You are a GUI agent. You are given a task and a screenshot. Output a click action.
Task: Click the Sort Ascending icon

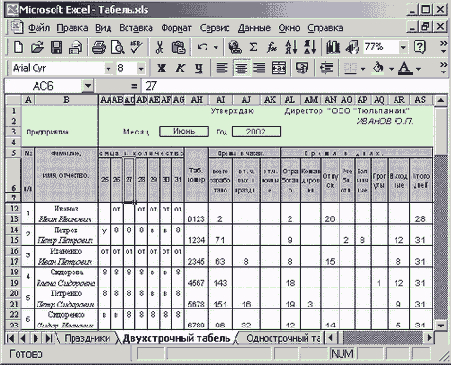coord(291,47)
